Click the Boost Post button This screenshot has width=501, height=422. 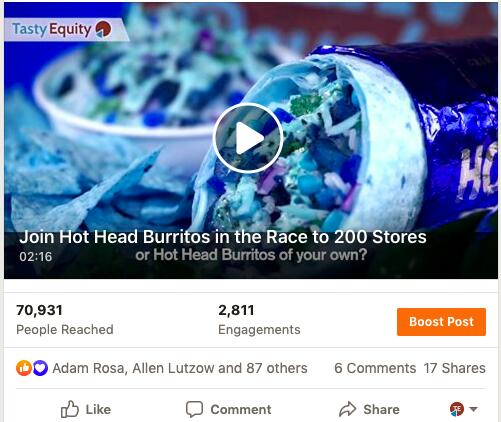point(441,322)
